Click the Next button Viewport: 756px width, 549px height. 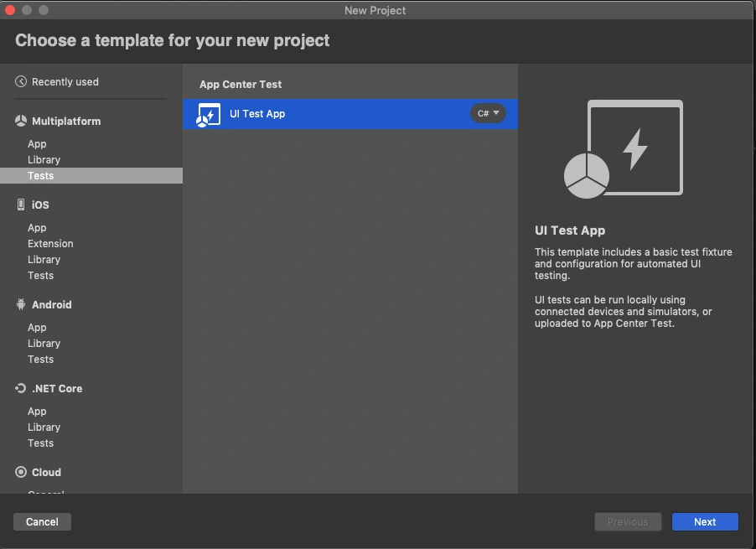tap(705, 521)
